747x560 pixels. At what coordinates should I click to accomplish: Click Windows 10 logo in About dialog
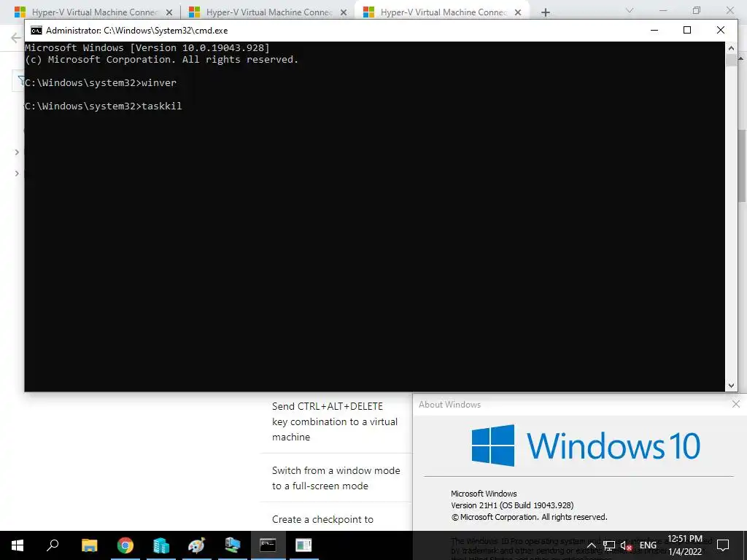pos(586,446)
